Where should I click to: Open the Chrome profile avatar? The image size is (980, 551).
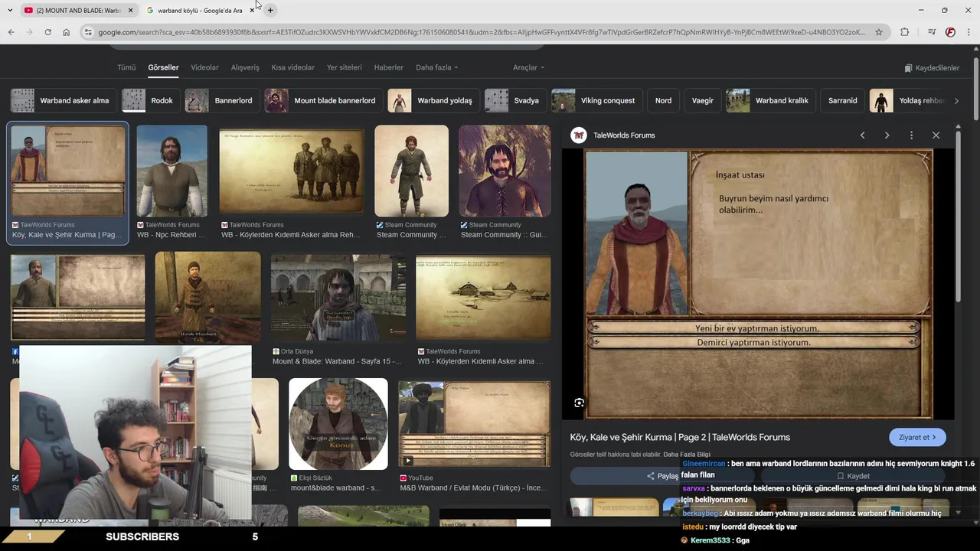tap(950, 32)
